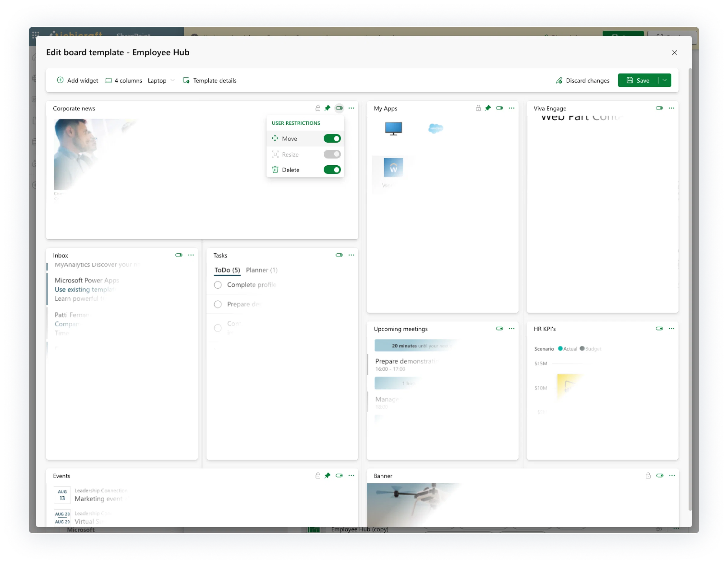728x564 pixels.
Task: Click the 'Corporate news' widget title
Action: (x=74, y=108)
